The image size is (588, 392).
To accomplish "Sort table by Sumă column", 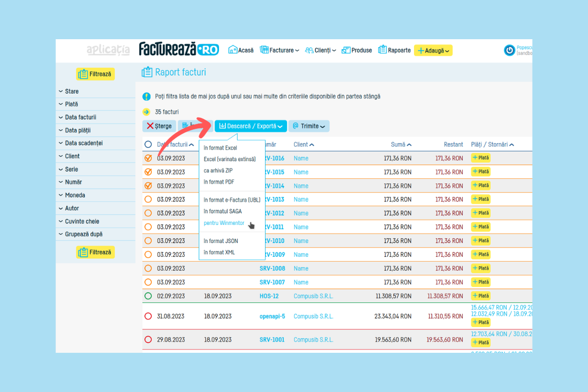I will (401, 145).
